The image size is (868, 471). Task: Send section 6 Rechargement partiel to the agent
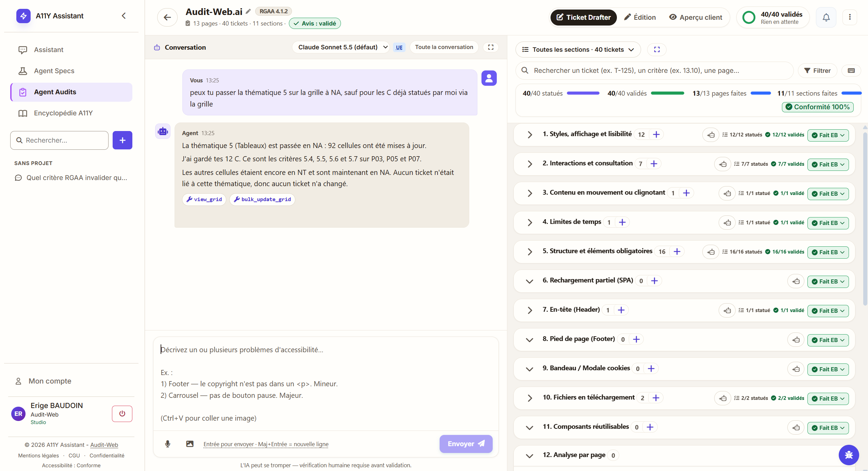796,281
